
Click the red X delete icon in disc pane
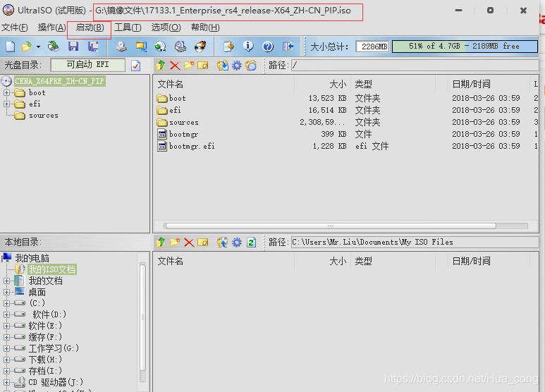pos(175,66)
